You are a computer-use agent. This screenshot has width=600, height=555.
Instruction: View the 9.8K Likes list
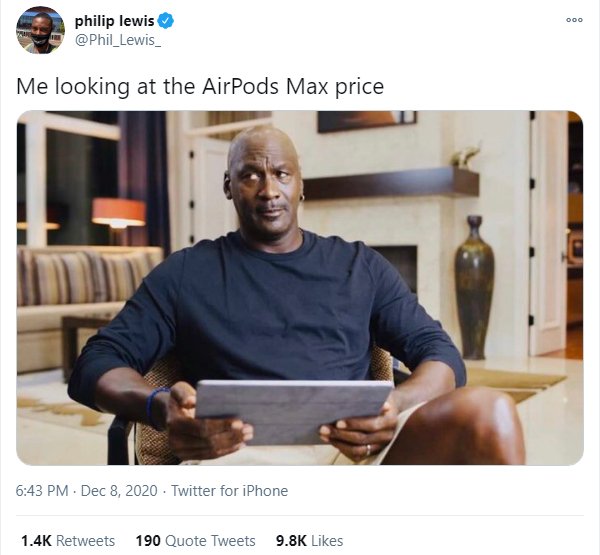[309, 541]
